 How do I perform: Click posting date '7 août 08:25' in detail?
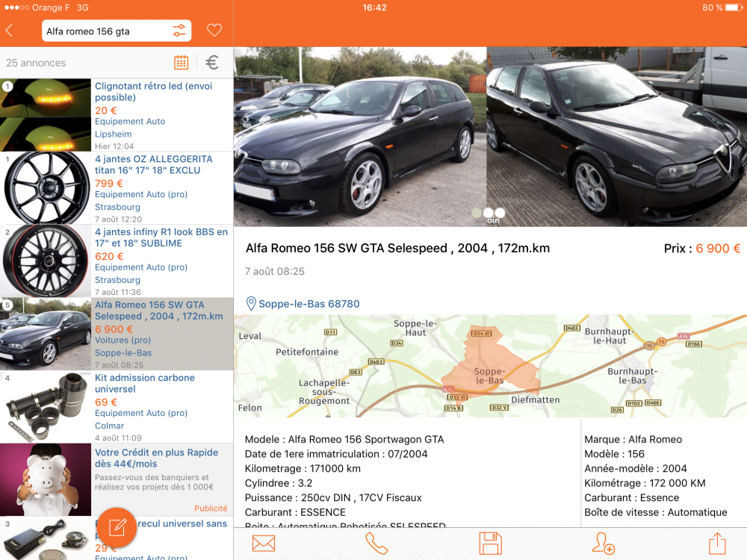pos(274,272)
